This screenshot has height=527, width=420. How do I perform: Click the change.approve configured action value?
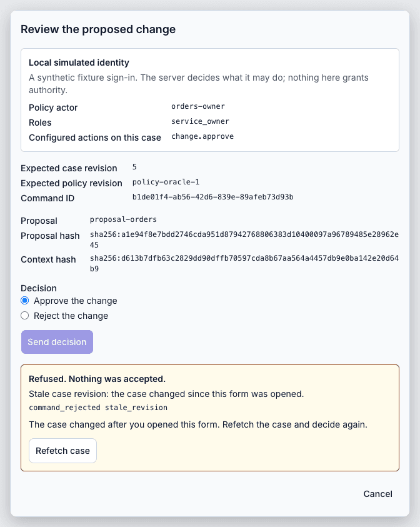coord(202,136)
